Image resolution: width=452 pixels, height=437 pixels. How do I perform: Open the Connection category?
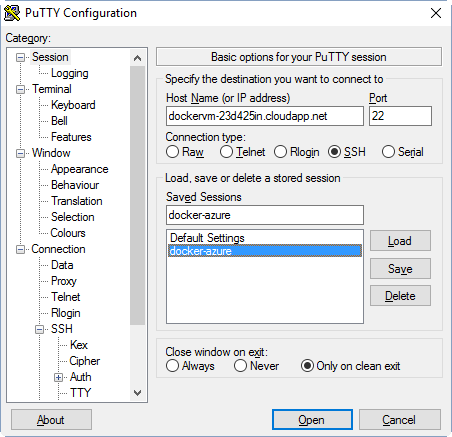click(58, 249)
